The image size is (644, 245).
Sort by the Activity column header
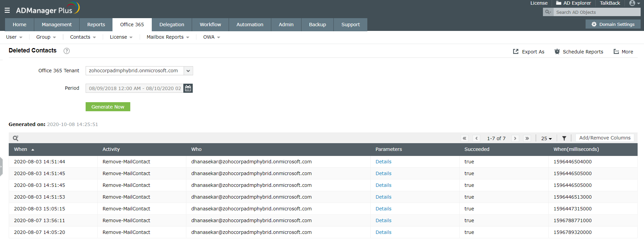111,149
